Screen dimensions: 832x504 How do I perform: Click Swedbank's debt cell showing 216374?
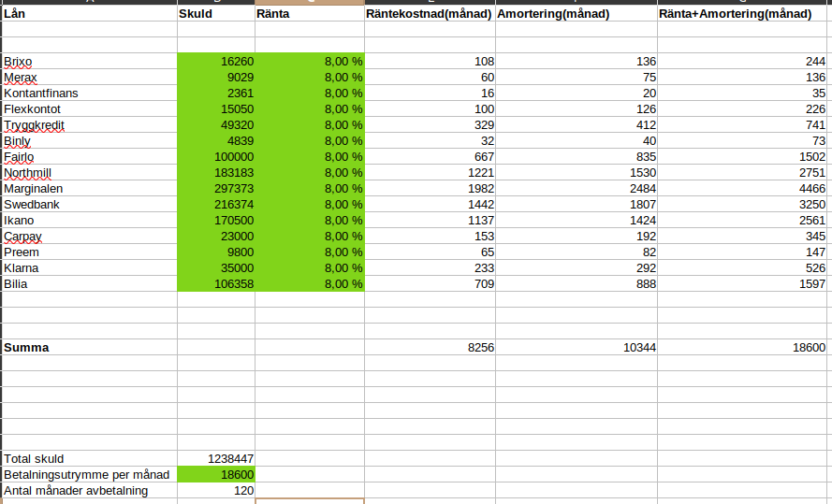215,205
